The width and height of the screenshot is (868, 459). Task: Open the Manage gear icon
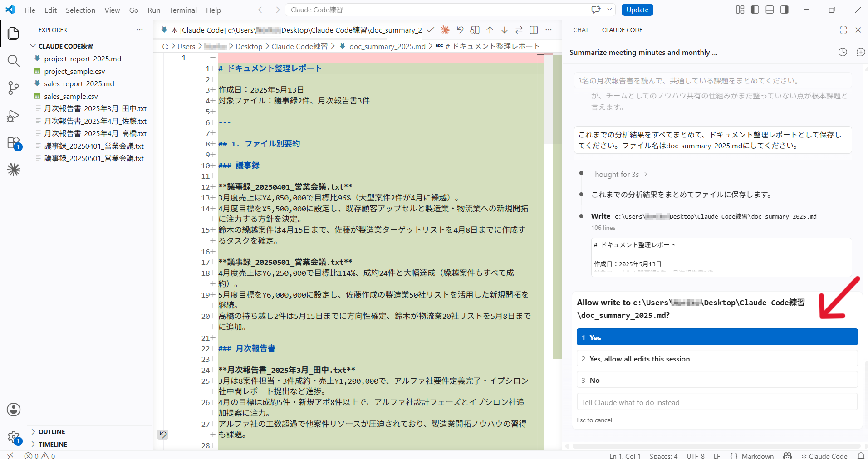tap(14, 437)
